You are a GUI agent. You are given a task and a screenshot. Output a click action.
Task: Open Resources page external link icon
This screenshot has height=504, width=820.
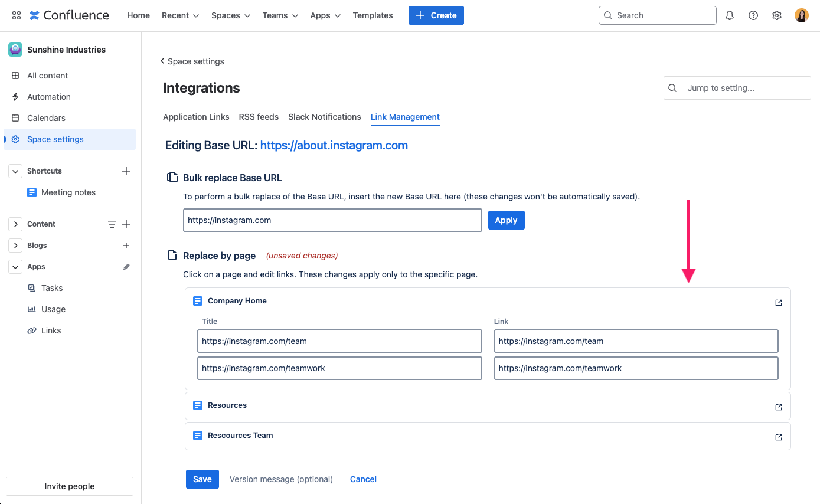778,407
